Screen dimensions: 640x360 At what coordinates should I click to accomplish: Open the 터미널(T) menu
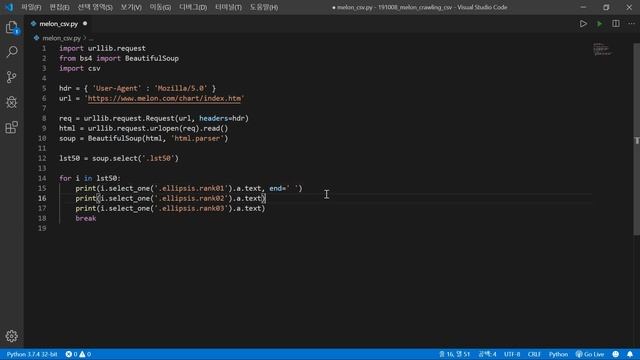point(229,7)
